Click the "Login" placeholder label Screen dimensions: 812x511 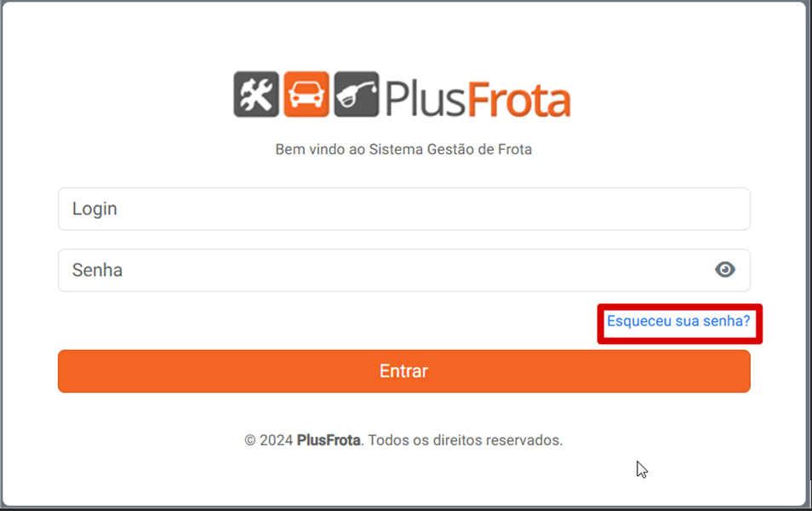pos(94,209)
